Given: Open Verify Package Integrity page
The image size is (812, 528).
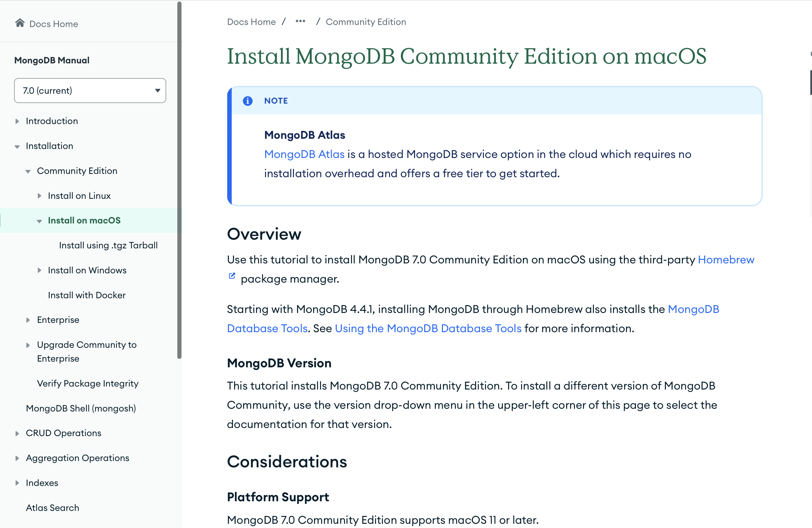Looking at the screenshot, I should pos(88,383).
